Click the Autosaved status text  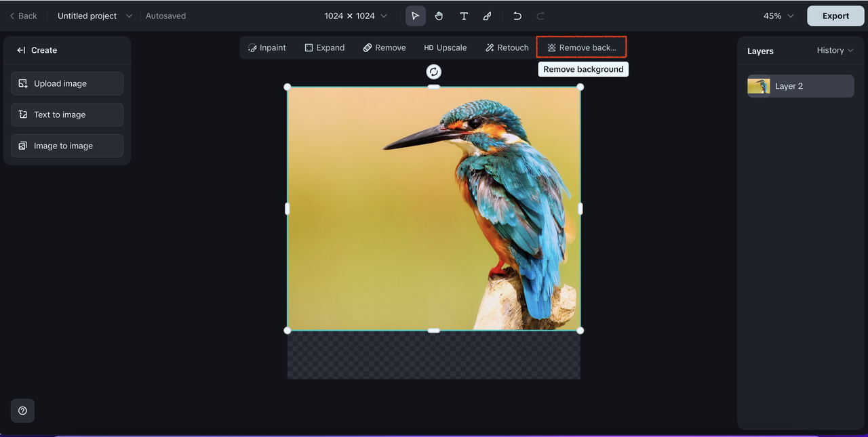165,16
